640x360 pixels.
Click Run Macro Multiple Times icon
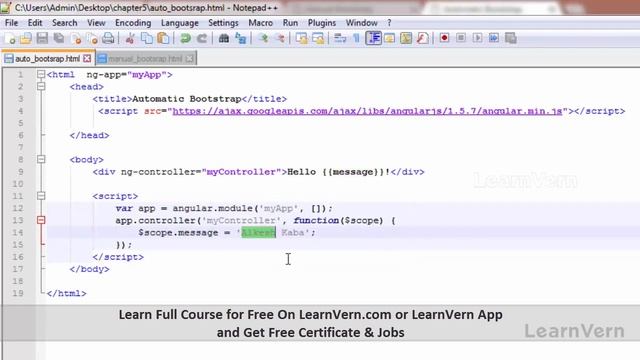pyautogui.click(x=493, y=38)
